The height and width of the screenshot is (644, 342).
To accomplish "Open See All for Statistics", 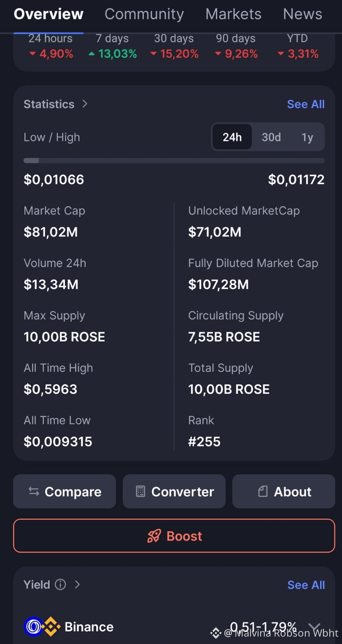I will click(x=306, y=104).
